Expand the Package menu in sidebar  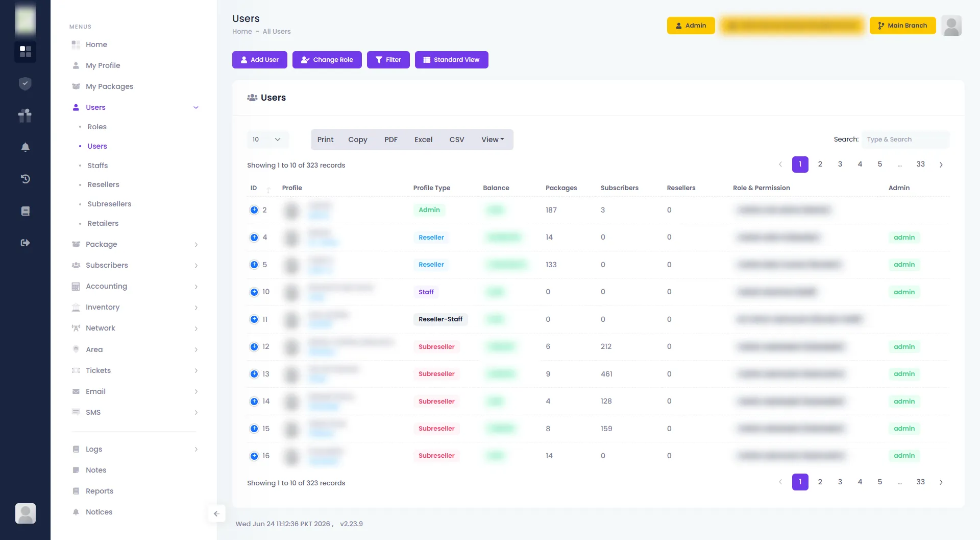(x=196, y=245)
